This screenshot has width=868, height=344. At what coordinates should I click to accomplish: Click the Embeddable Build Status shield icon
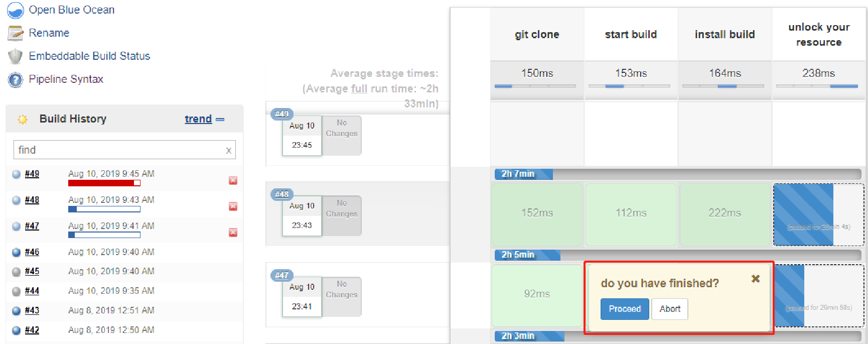(x=15, y=56)
